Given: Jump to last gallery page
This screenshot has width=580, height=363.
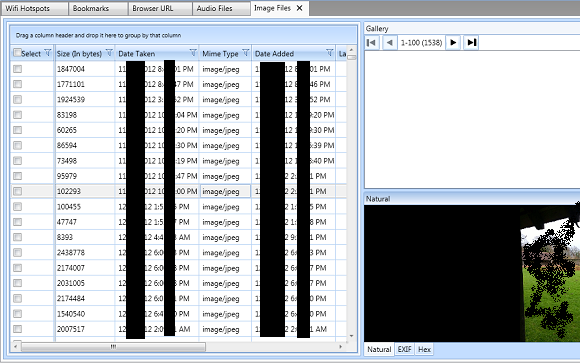Looking at the screenshot, I should [x=471, y=43].
